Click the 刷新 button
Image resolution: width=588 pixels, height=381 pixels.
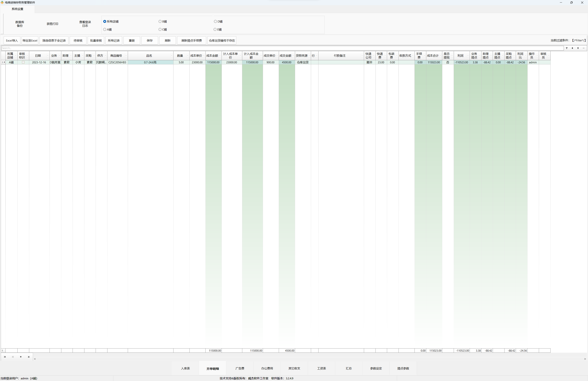point(168,40)
